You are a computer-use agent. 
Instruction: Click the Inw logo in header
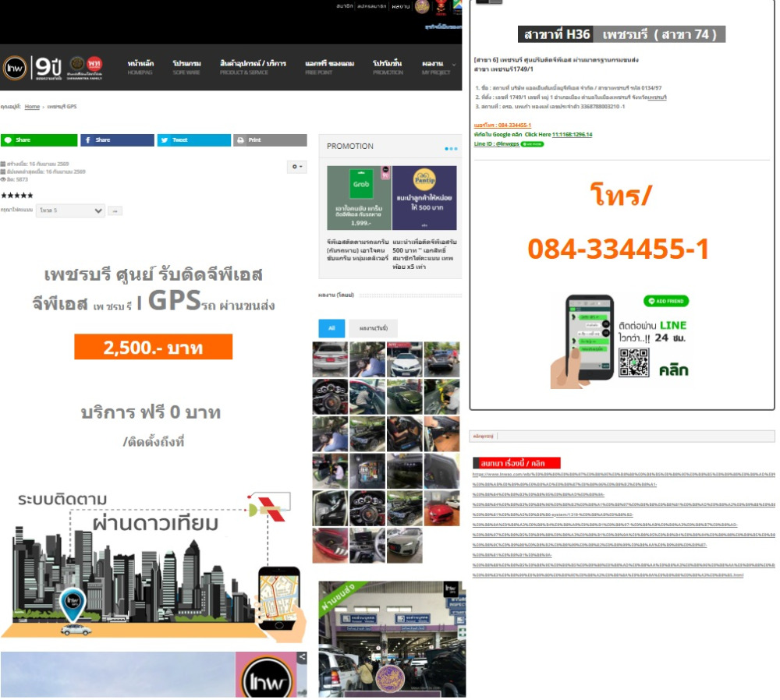15,68
